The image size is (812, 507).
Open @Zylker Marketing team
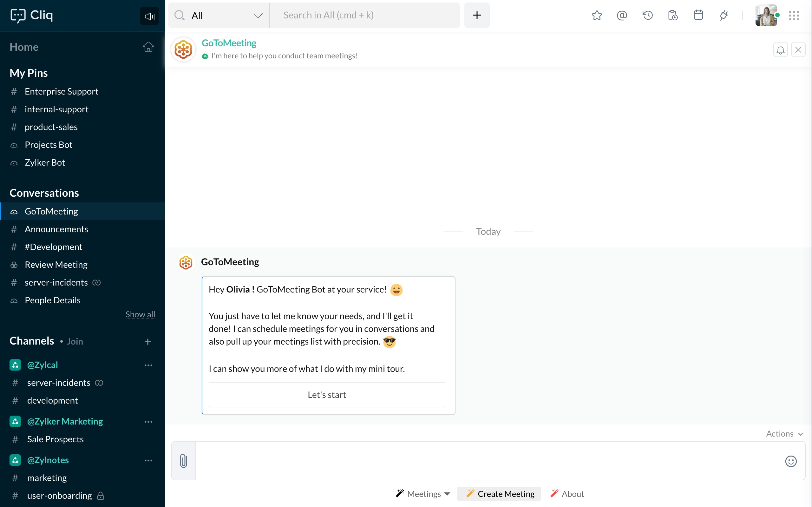pyautogui.click(x=65, y=421)
